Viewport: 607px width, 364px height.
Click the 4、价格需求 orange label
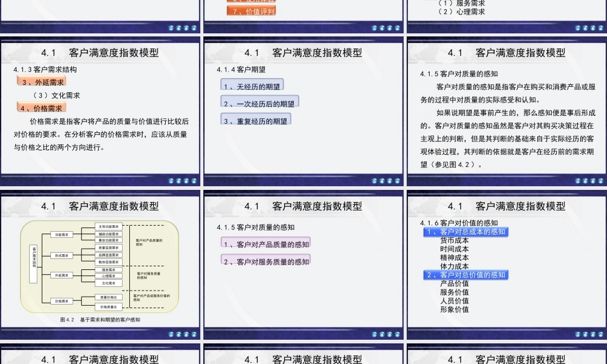(x=41, y=107)
